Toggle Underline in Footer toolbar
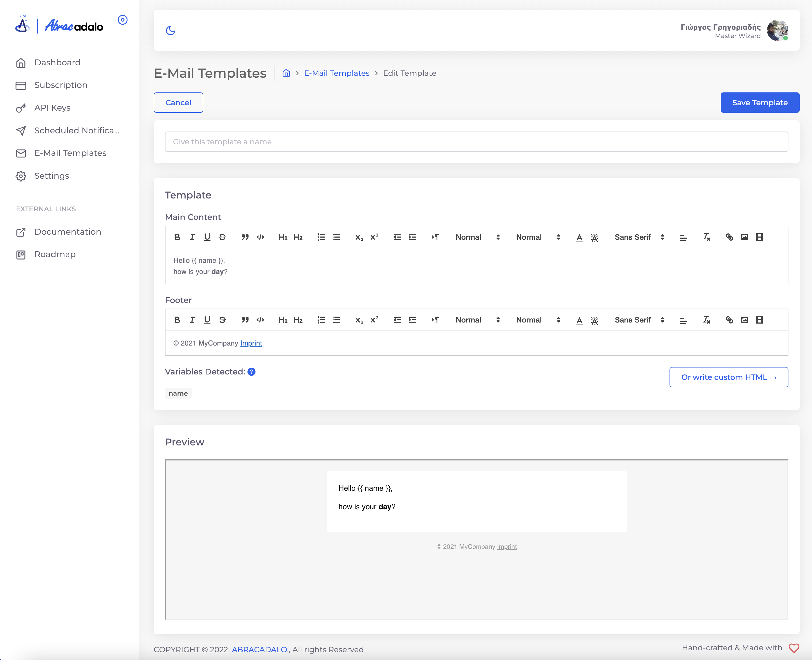This screenshot has width=812, height=660. coord(207,320)
